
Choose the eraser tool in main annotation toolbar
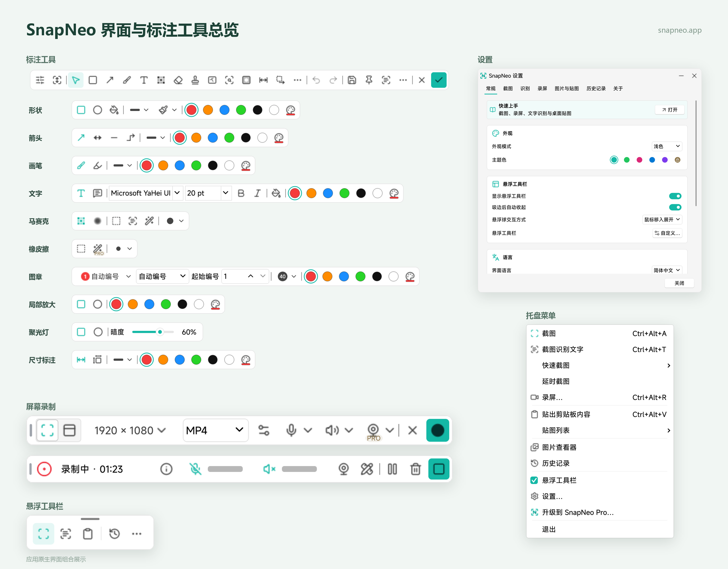178,80
